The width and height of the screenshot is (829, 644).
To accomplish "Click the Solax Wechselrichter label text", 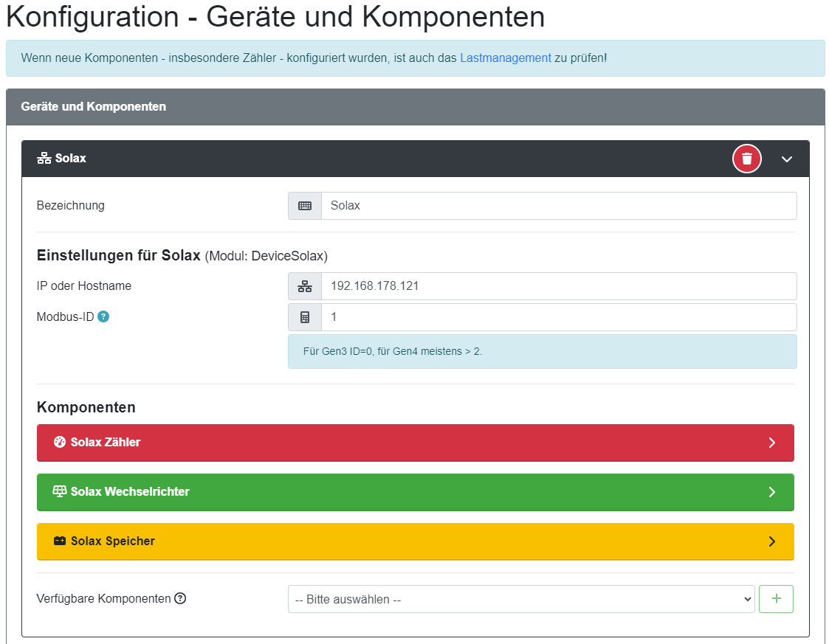I will [130, 492].
